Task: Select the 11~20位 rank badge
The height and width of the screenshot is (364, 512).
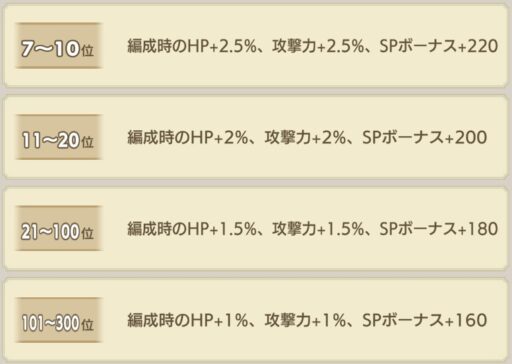Action: point(59,137)
